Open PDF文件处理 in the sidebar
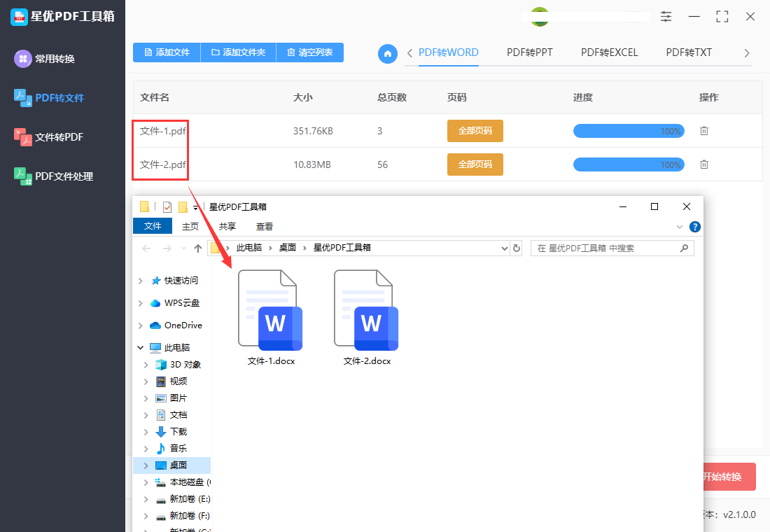This screenshot has width=770, height=532. click(53, 176)
